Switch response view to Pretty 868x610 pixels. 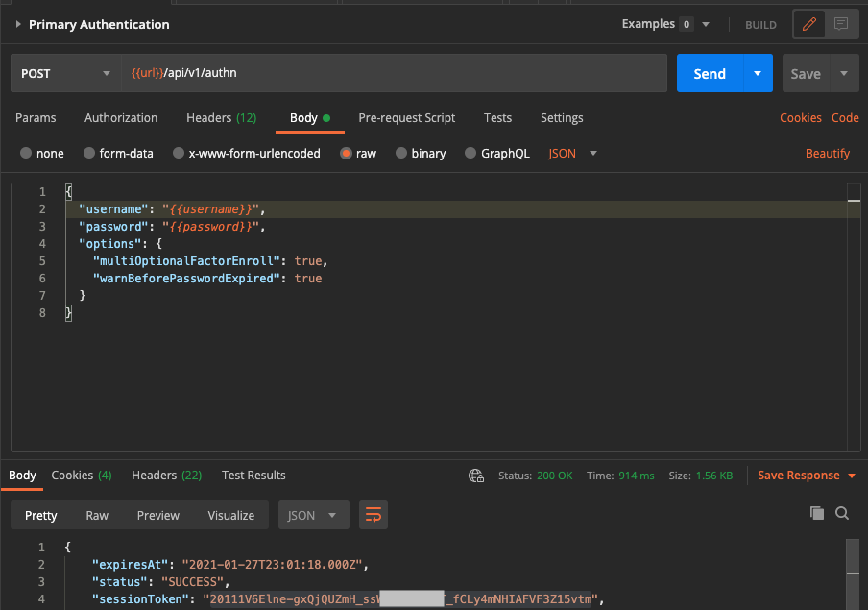click(40, 515)
